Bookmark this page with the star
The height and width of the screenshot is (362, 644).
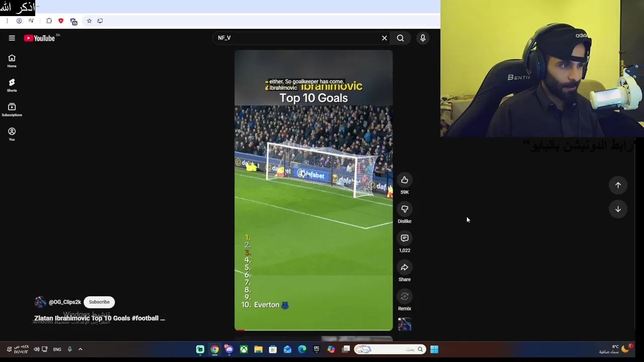tap(89, 21)
